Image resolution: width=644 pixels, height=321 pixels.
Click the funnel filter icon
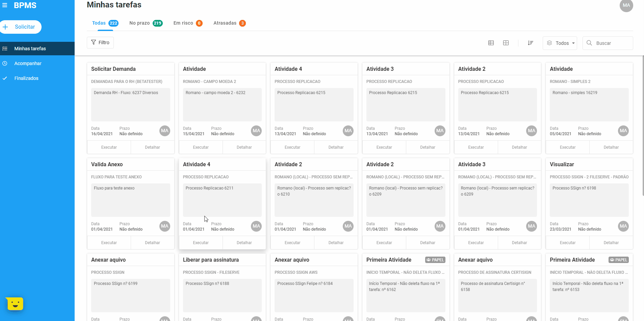[94, 42]
